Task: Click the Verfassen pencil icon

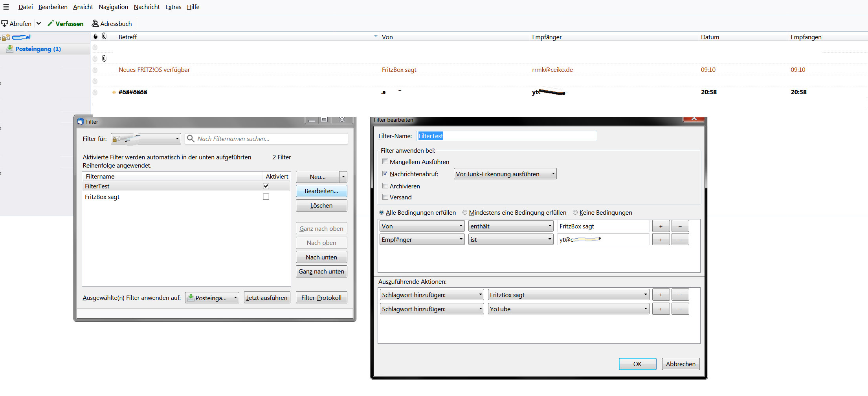Action: point(50,24)
